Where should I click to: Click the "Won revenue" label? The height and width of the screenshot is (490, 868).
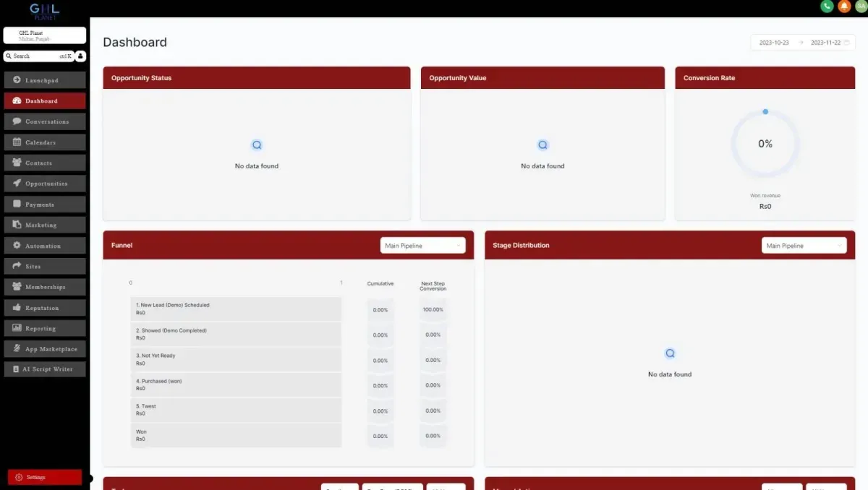765,196
